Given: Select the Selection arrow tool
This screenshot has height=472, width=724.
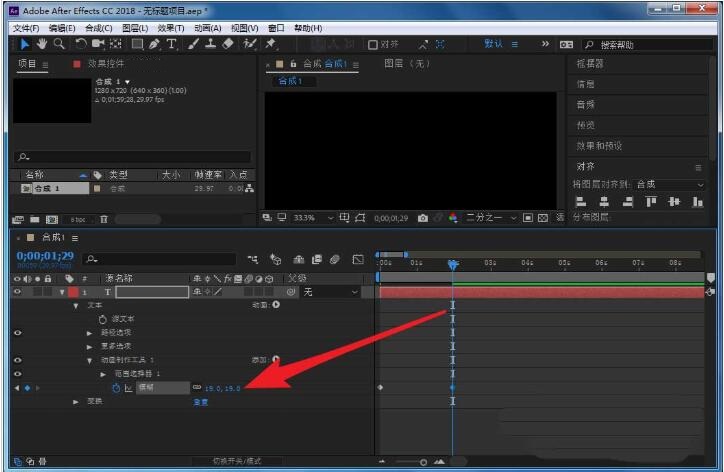Looking at the screenshot, I should [x=24, y=44].
